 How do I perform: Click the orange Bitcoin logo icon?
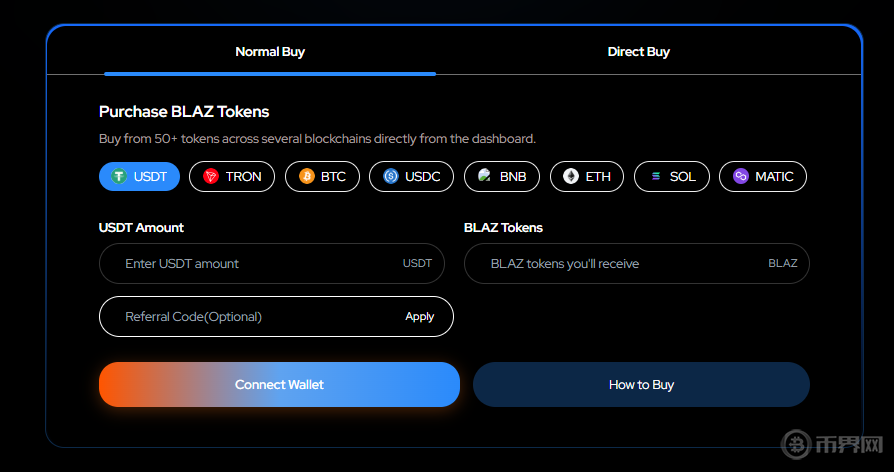click(306, 177)
